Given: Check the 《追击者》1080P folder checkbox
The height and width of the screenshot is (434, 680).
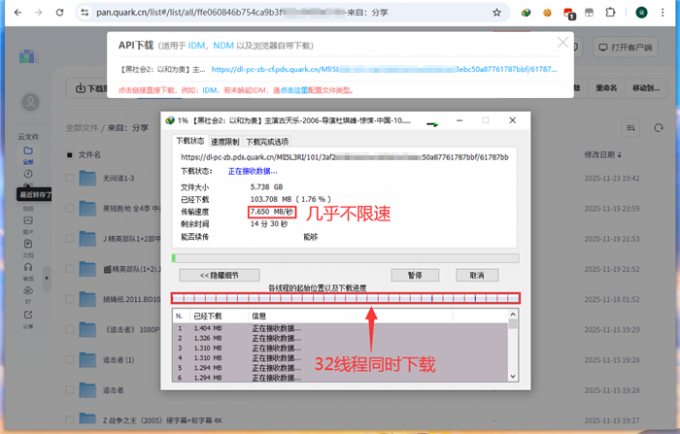Looking at the screenshot, I should pos(69,330).
